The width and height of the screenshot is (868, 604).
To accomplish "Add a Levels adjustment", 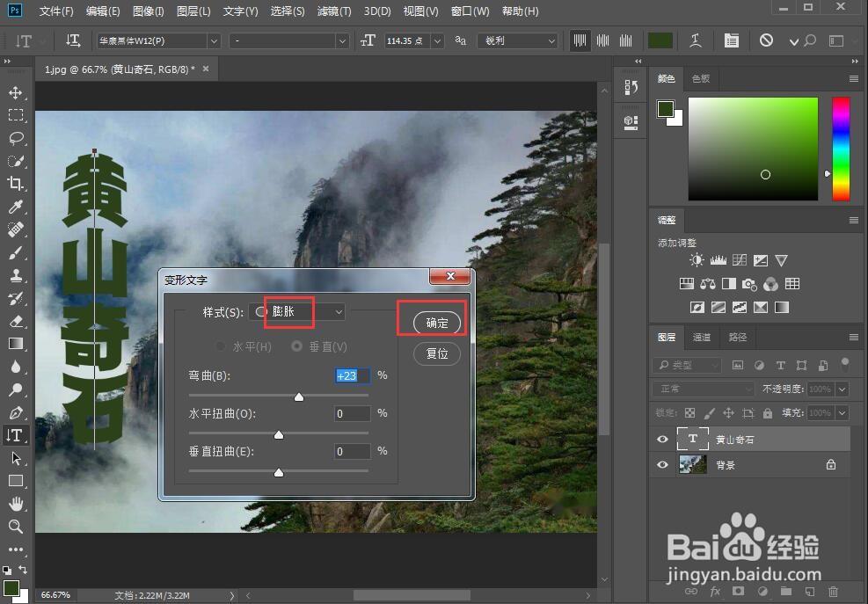I will [x=718, y=260].
